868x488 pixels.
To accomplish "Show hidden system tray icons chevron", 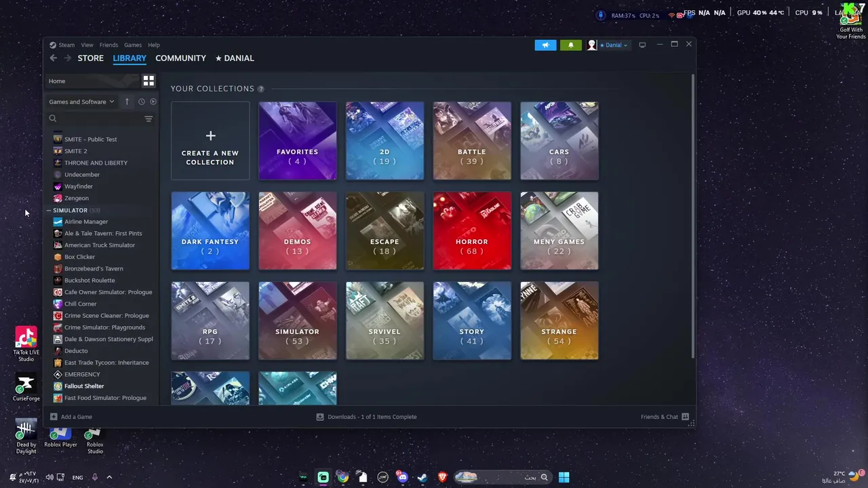I will click(x=109, y=477).
